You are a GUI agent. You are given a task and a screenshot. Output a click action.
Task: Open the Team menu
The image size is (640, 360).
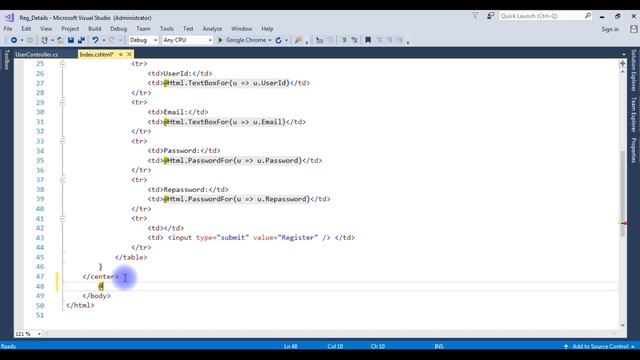tap(143, 29)
